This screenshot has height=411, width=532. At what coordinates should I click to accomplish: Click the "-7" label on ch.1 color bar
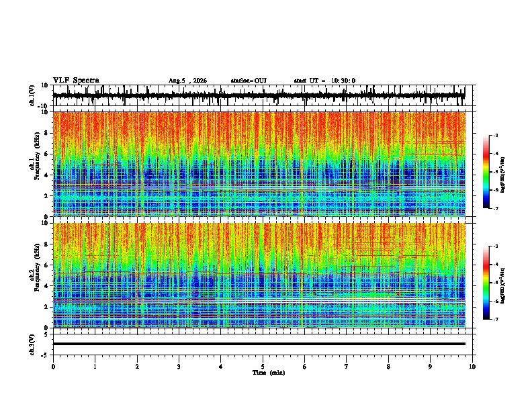(496, 208)
